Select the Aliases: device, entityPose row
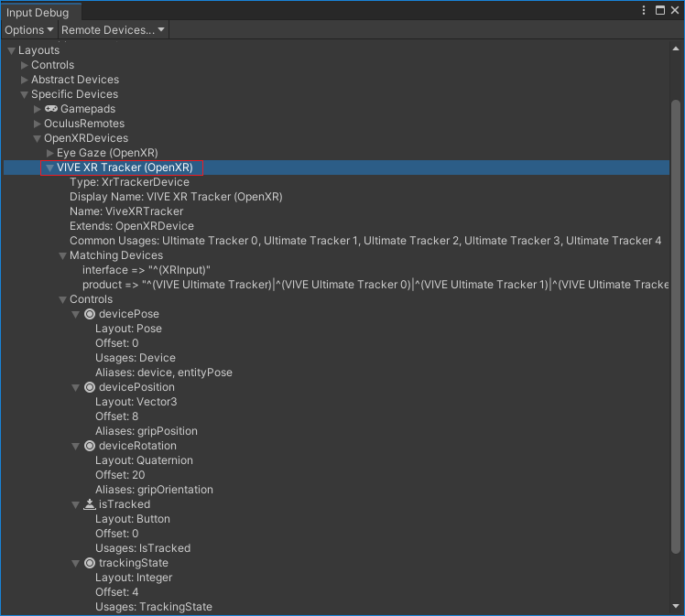Viewport: 685px width, 616px height. pyautogui.click(x=336, y=373)
